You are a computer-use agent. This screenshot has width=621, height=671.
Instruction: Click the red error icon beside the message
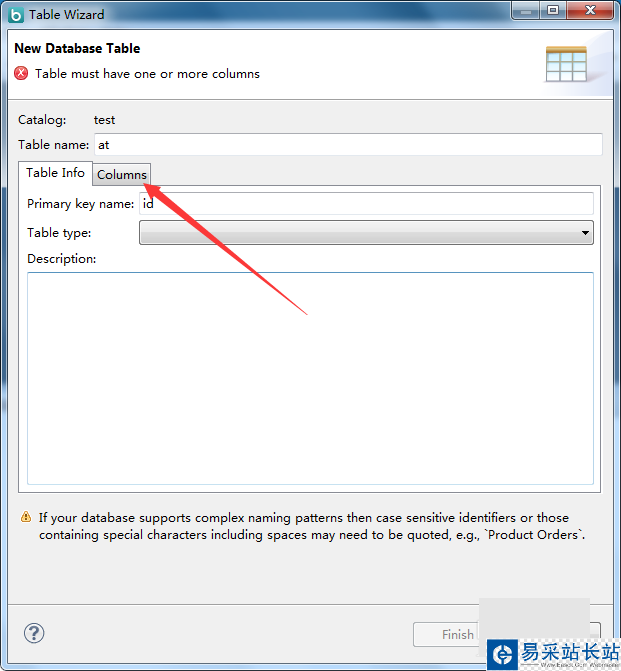[x=21, y=73]
